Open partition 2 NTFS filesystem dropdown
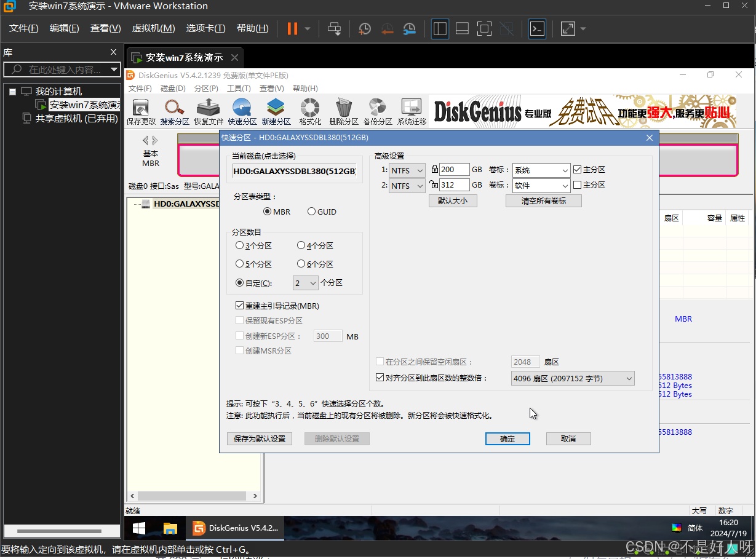The width and height of the screenshot is (756, 559). click(407, 185)
